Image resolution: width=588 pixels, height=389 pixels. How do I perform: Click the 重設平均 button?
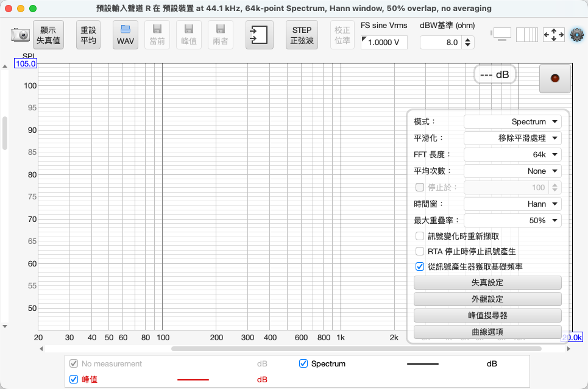[x=88, y=35]
